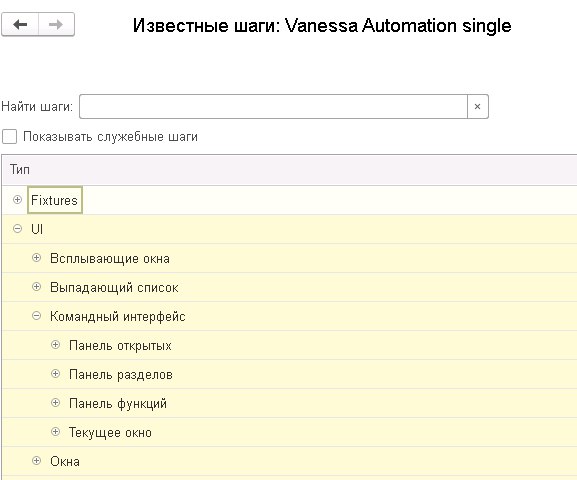Expand Панель открытых node
Screen dimensions: 577x480
tap(55, 345)
